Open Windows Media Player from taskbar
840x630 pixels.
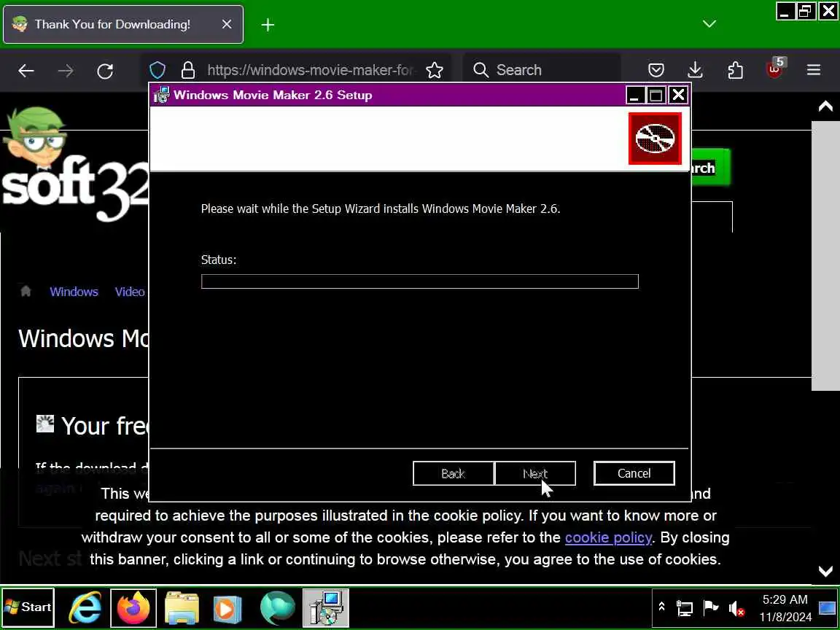(227, 607)
